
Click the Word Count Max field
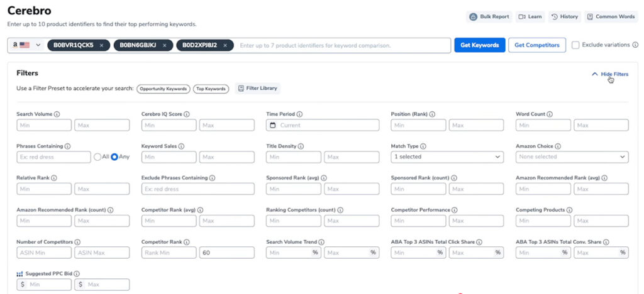pos(601,125)
